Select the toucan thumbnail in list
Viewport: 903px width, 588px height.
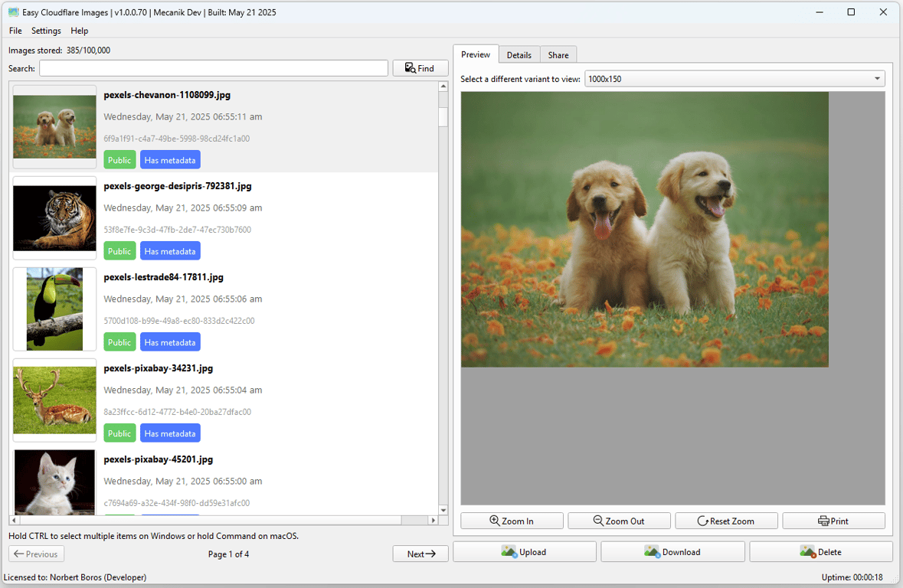pos(54,309)
